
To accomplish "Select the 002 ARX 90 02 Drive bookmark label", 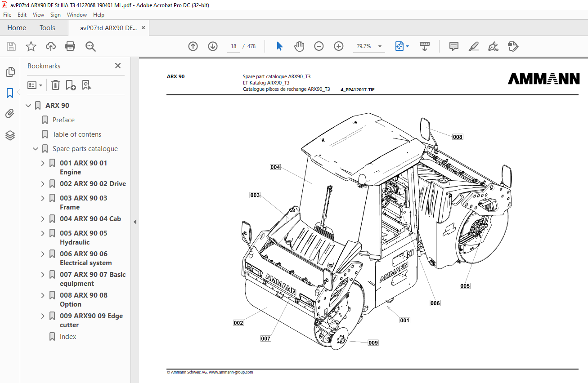I will click(x=93, y=184).
